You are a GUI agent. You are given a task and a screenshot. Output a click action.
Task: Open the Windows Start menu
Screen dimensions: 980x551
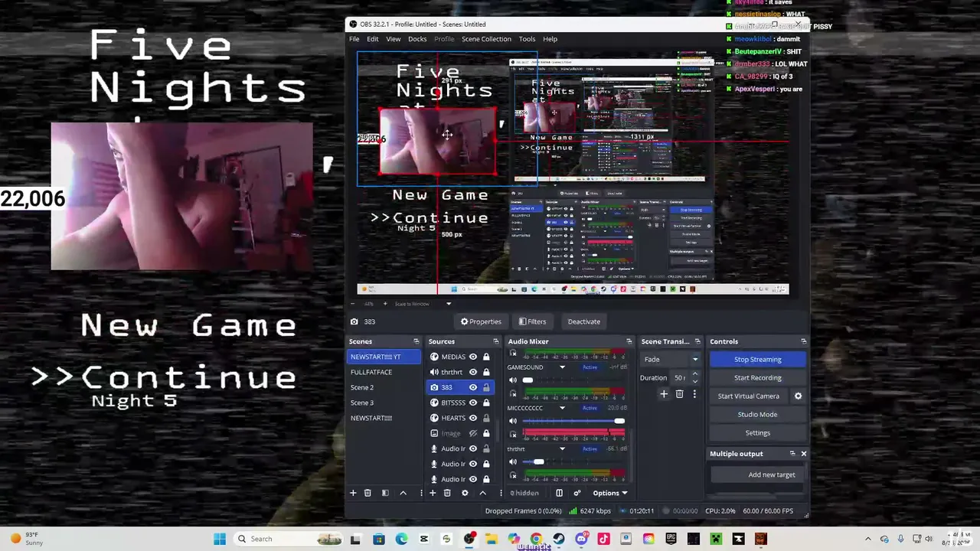coord(220,539)
